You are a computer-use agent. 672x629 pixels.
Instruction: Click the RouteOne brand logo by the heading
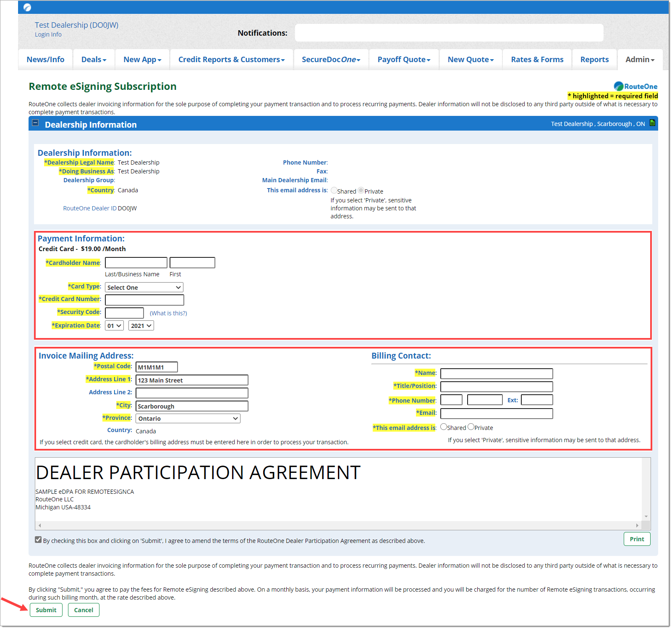coord(635,86)
